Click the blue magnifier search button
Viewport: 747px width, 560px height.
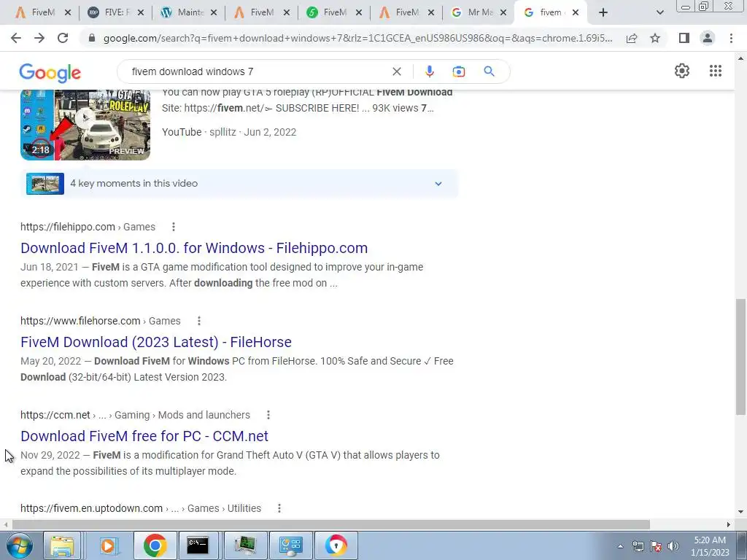(x=489, y=71)
